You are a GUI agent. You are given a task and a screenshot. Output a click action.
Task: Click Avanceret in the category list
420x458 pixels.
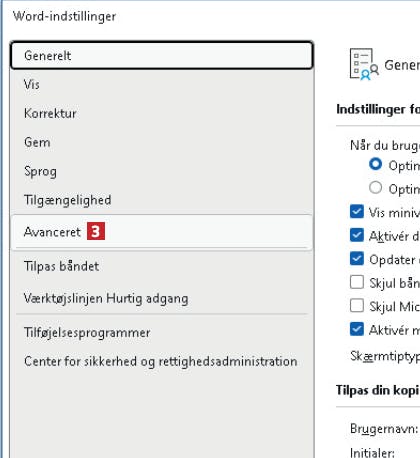(x=162, y=232)
